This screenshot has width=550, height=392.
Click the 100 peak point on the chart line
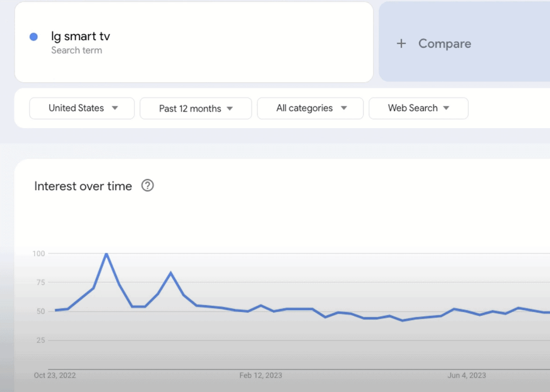point(106,253)
